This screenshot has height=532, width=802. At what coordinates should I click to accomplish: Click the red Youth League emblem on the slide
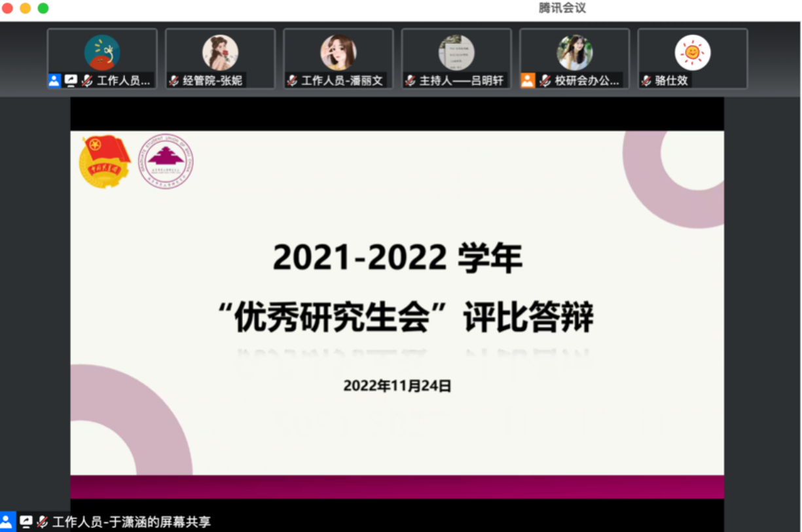pyautogui.click(x=105, y=161)
